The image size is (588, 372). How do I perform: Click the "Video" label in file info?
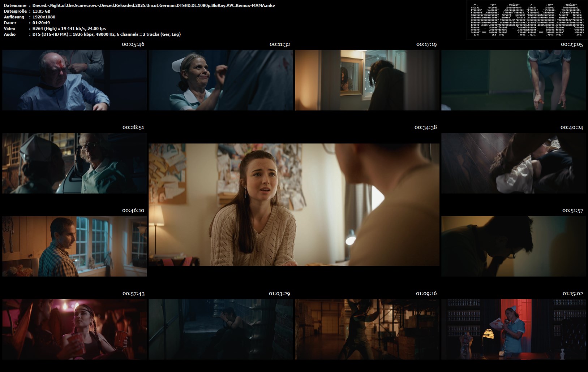tap(10, 29)
